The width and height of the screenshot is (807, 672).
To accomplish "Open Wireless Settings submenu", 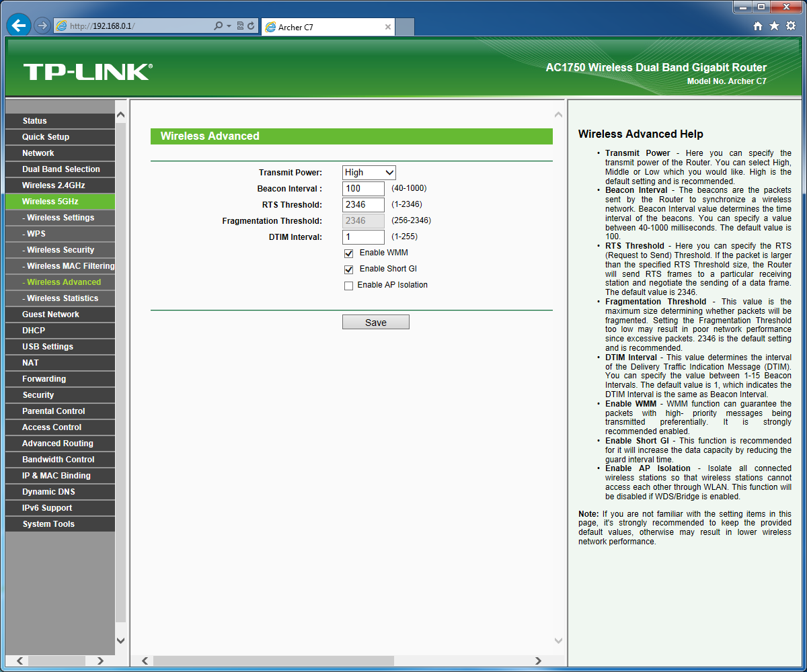I will click(x=60, y=218).
